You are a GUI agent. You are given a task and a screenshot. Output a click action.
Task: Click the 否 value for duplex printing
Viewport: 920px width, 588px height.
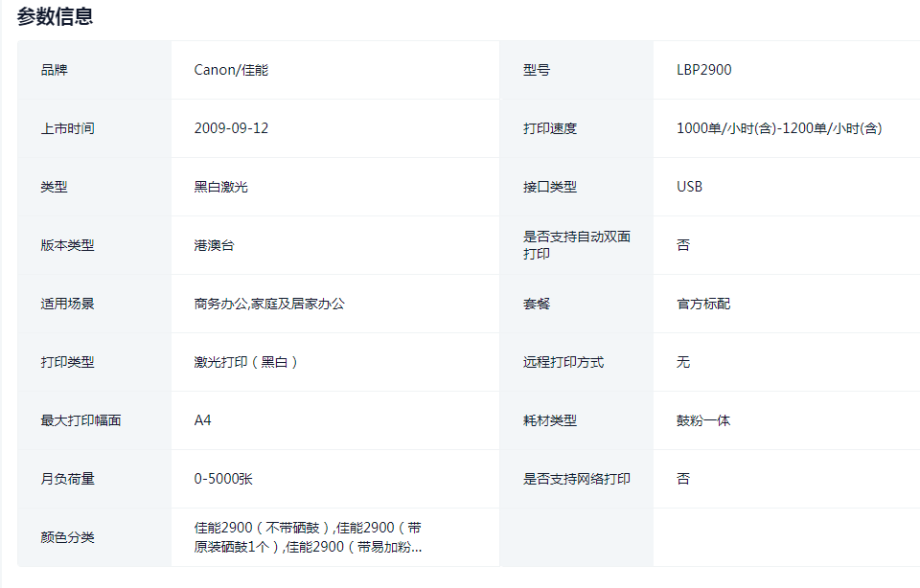[x=683, y=245]
